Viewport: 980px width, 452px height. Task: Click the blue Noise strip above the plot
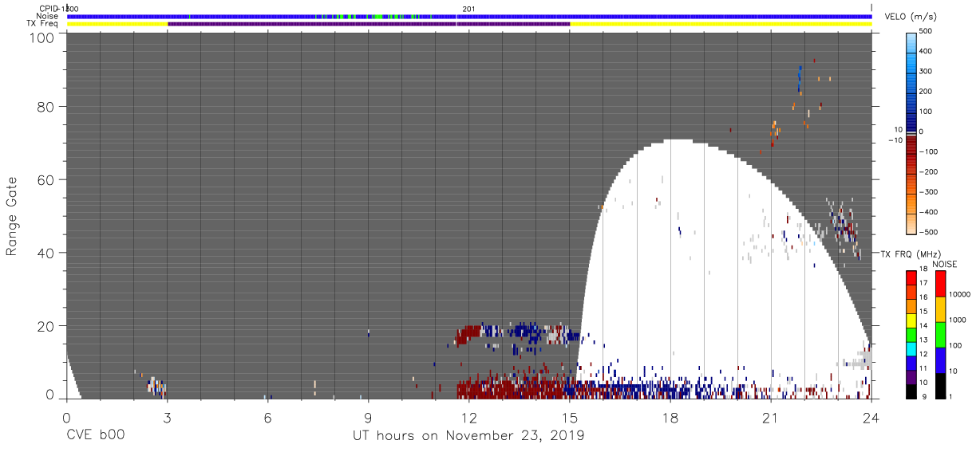[x=469, y=16]
